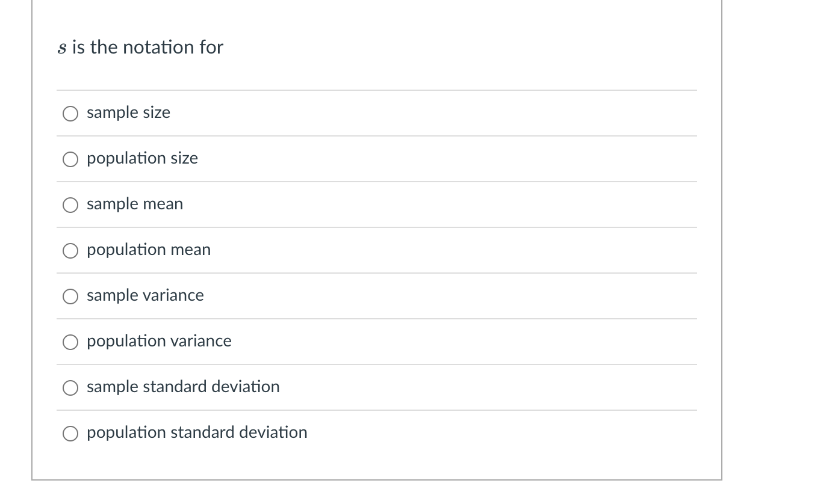Click the 'sample mean' answer text
This screenshot has width=838, height=504.
click(134, 204)
